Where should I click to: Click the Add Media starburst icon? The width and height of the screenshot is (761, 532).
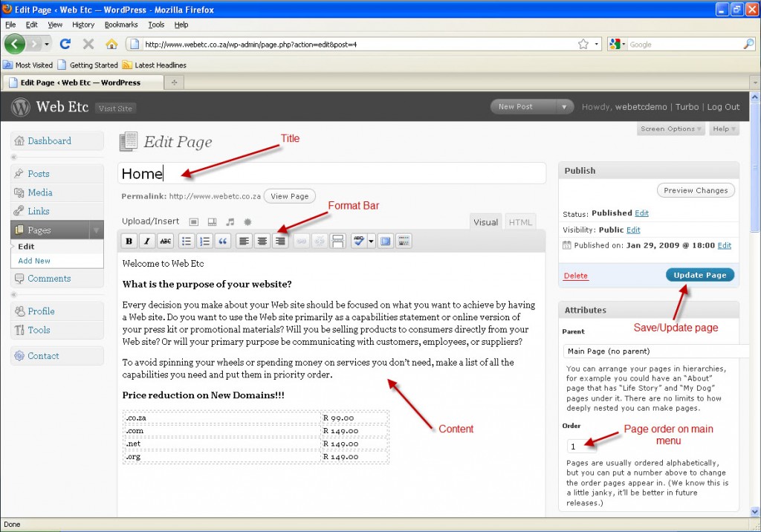click(247, 222)
